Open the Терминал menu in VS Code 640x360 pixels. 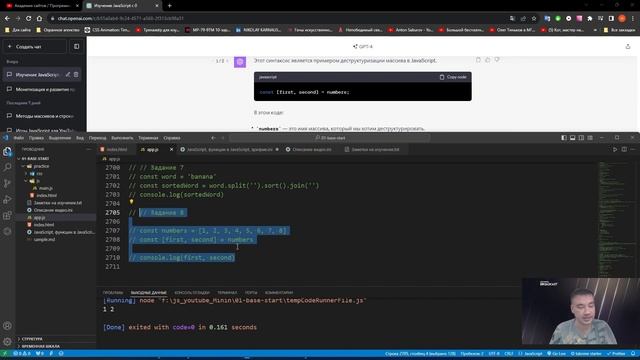[x=148, y=138]
